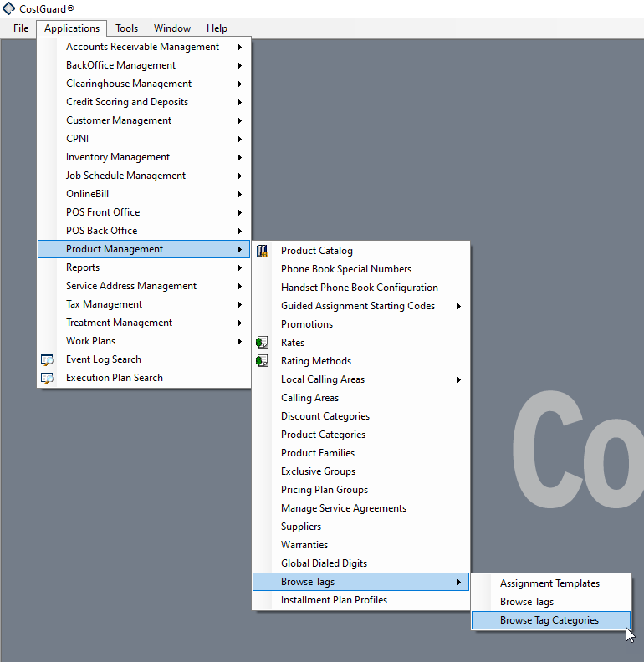644x662 pixels.
Task: Click the CostGuard logo in title bar
Action: coord(8,8)
